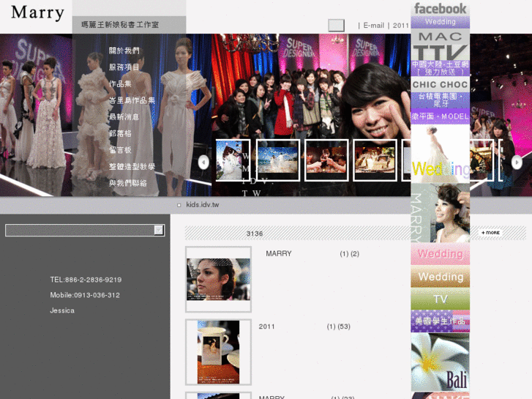Select dinner table carousel thumbnail

coord(375,160)
